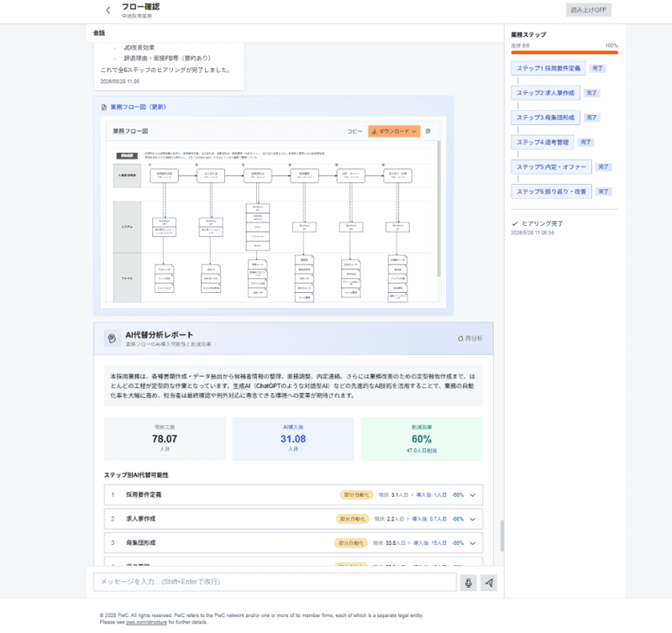Go back using the left chevron arrow
Image resolution: width=672 pixels, height=633 pixels.
point(108,10)
